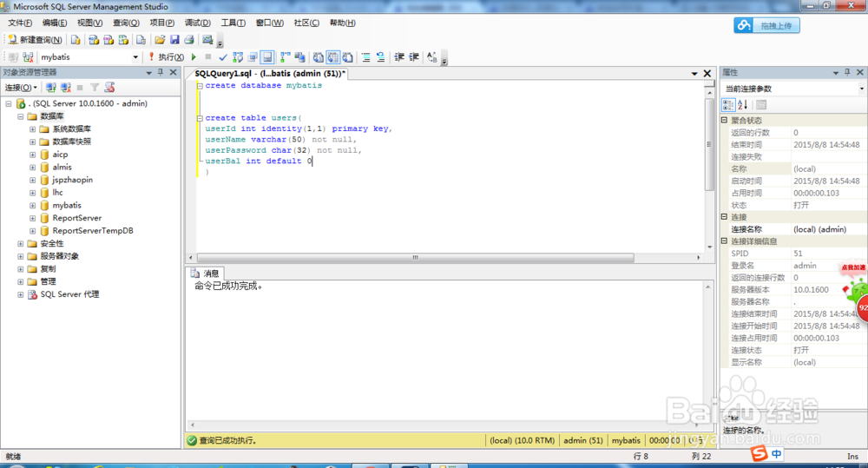
Task: Expand the SQL Server 代理 node
Action: tap(21, 294)
